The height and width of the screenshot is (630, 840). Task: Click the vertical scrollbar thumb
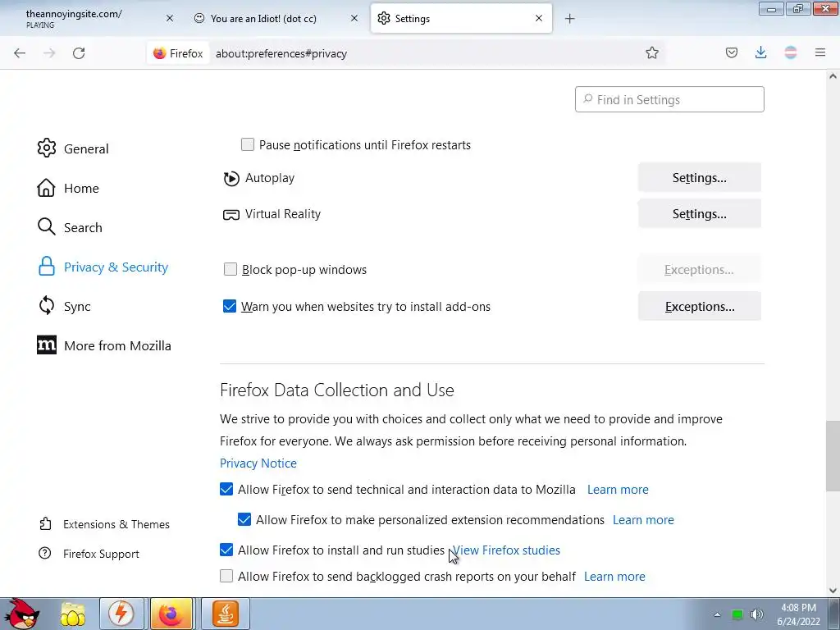tap(833, 456)
